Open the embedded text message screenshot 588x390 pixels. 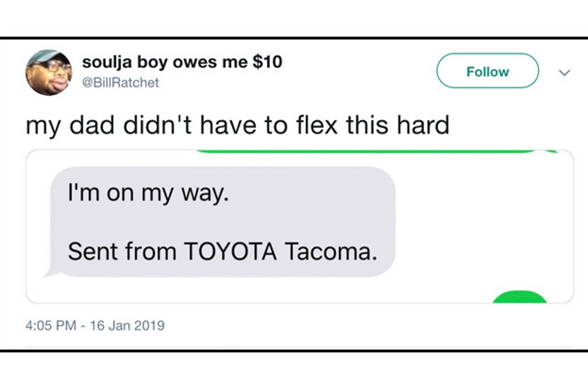[300, 226]
